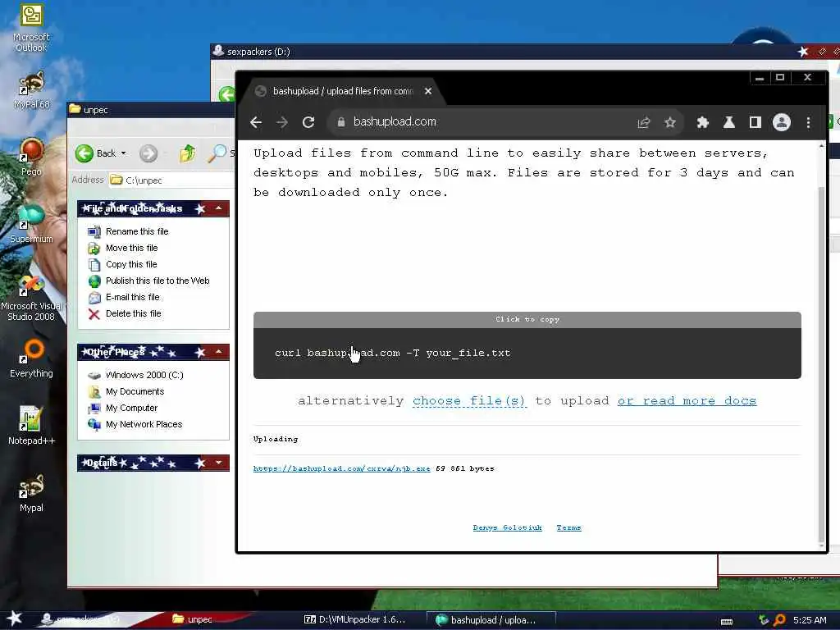
Task: Click the flask labs icon in browser toolbar
Action: pos(728,123)
